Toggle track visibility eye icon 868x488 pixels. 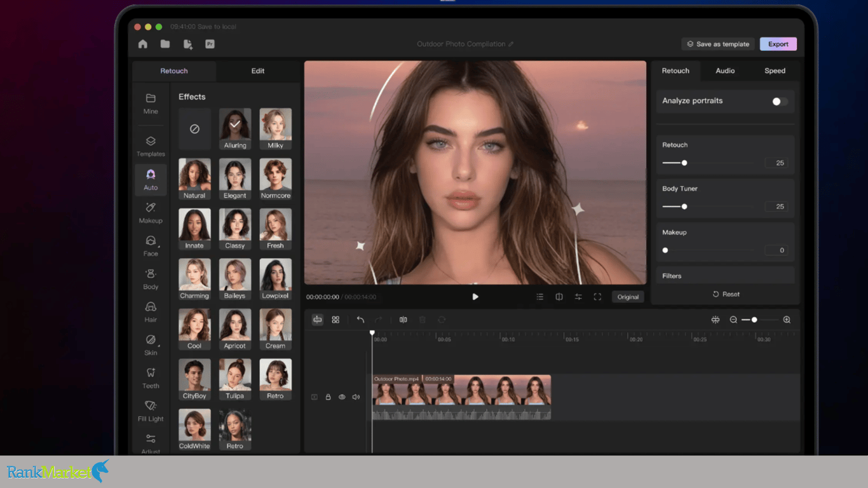click(342, 397)
